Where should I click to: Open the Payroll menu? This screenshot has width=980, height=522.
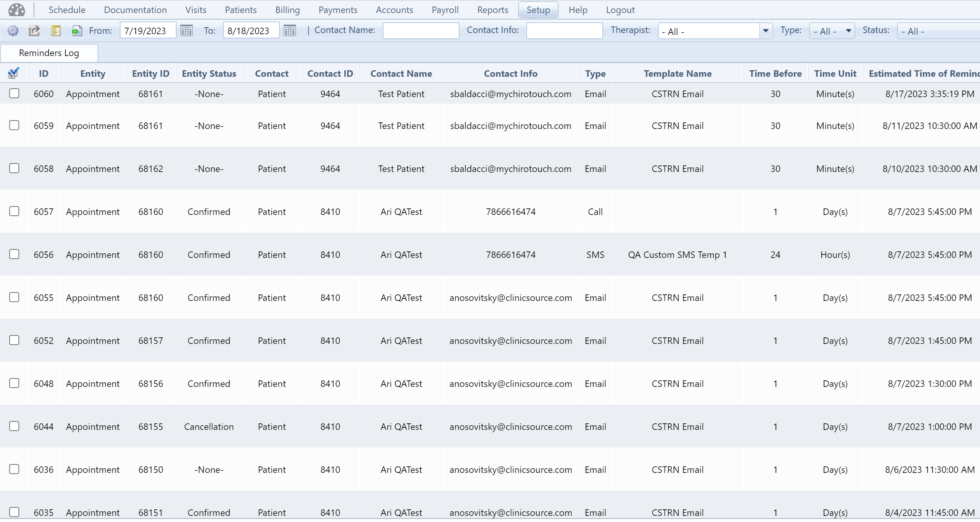point(445,10)
